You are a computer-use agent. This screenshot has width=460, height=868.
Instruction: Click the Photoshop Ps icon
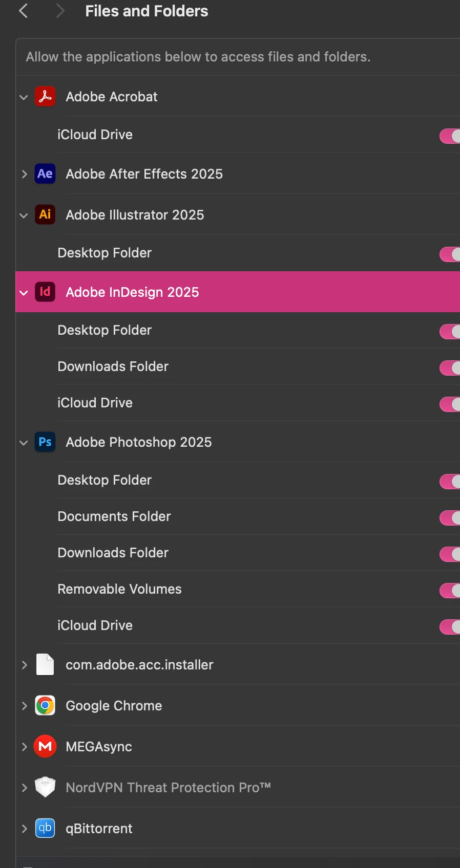[x=45, y=442]
